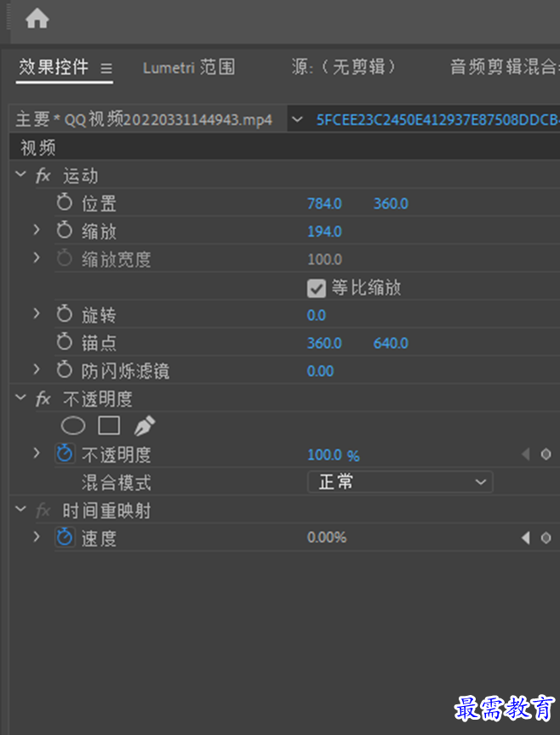Switch to the 效果控件 tab
Image resolution: width=560 pixels, height=735 pixels.
(x=54, y=67)
